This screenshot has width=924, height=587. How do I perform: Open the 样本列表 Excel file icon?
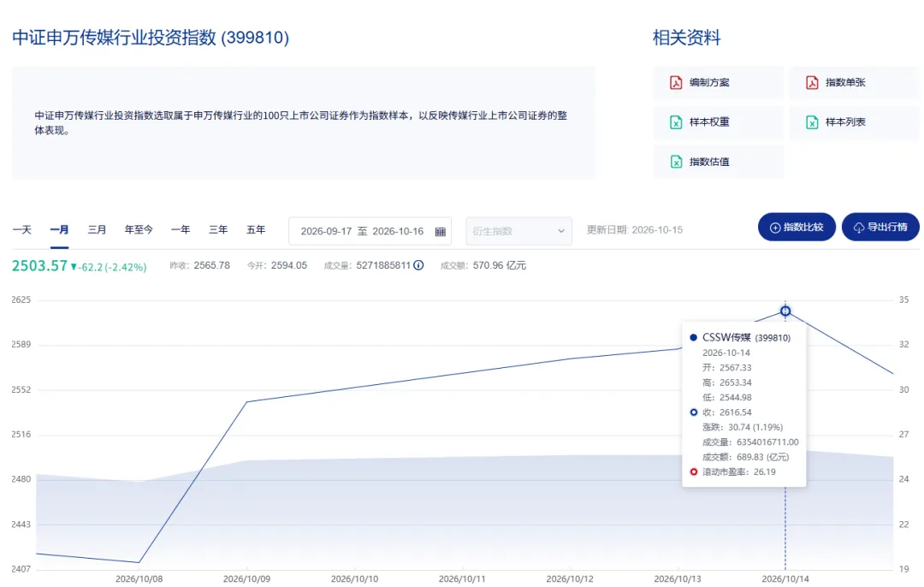point(812,122)
